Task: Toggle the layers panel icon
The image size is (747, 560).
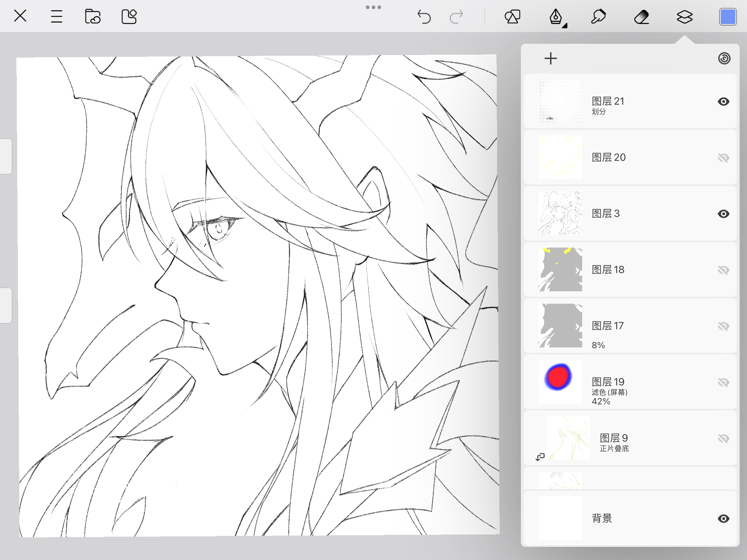Action: click(x=685, y=17)
